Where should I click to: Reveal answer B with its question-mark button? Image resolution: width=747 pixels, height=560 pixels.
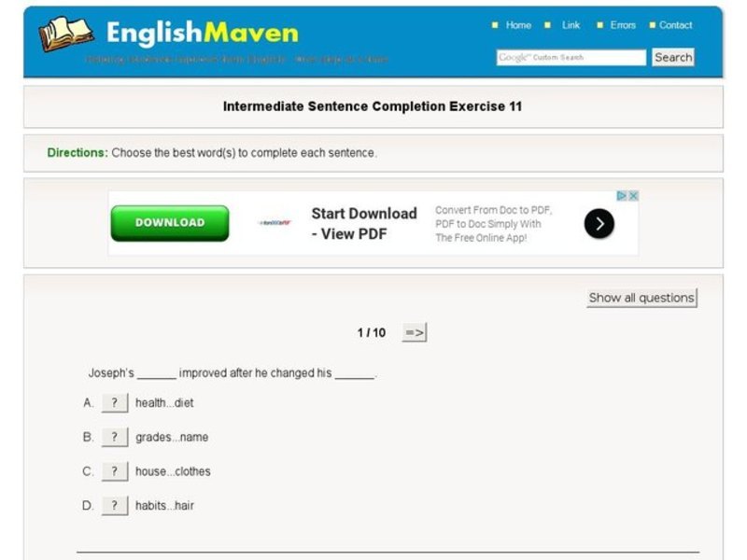point(114,437)
